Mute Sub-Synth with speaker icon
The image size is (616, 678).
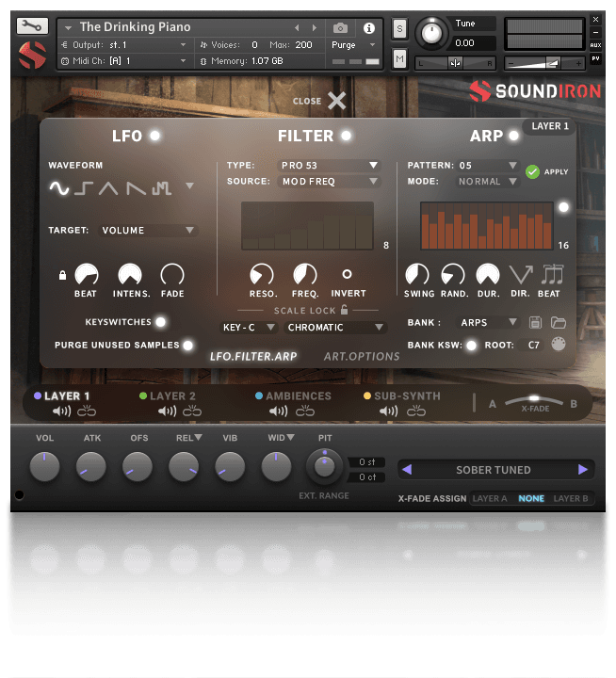point(388,411)
